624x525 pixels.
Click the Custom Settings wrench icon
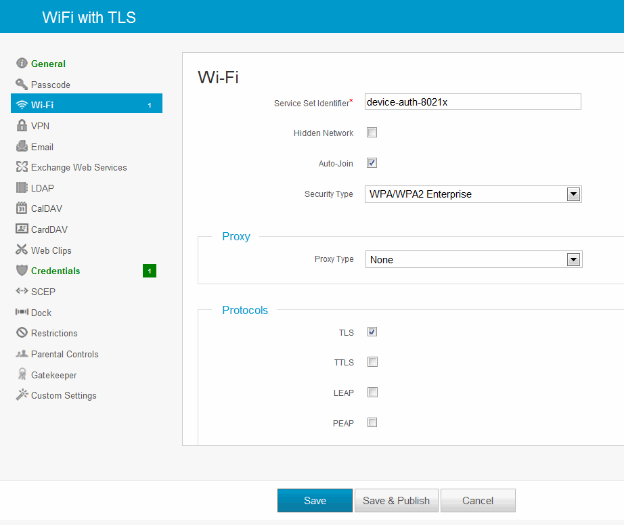tap(22, 395)
